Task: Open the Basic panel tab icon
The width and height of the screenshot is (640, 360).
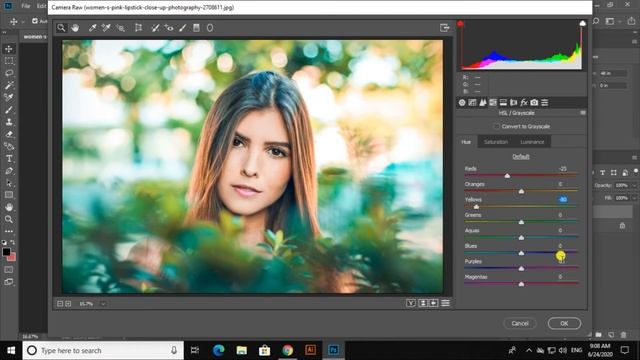Action: pyautogui.click(x=462, y=102)
